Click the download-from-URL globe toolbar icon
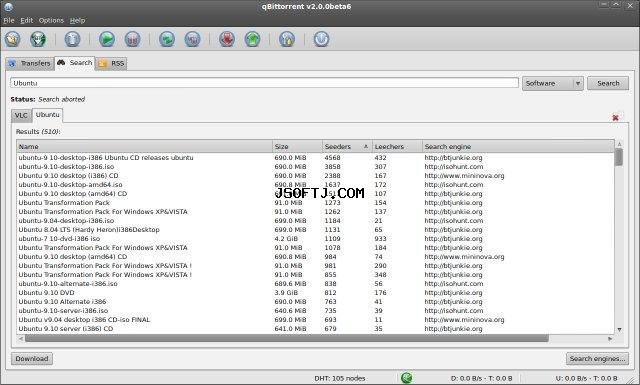 click(38, 39)
